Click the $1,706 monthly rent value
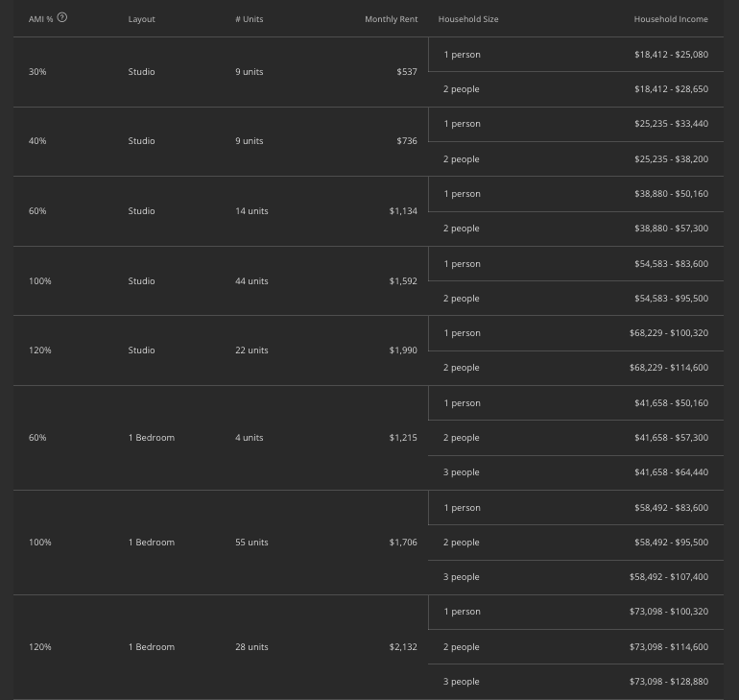Viewport: 739px width, 700px height. 403,543
